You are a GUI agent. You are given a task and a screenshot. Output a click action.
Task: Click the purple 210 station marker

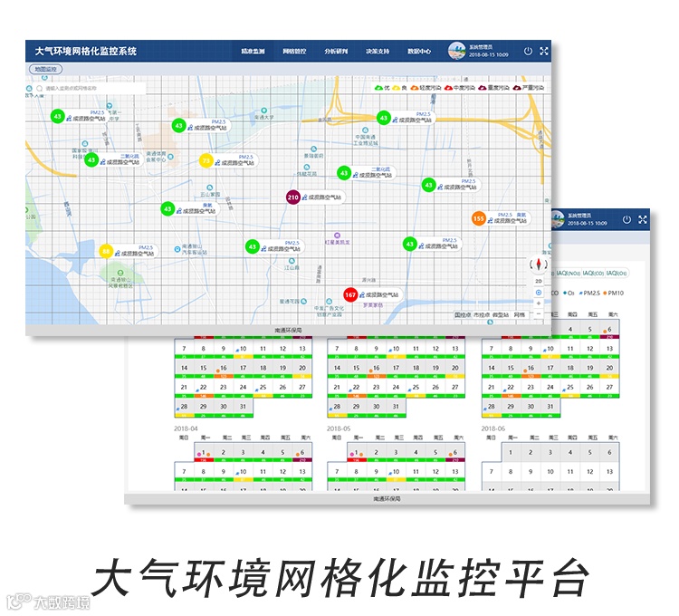(x=292, y=197)
